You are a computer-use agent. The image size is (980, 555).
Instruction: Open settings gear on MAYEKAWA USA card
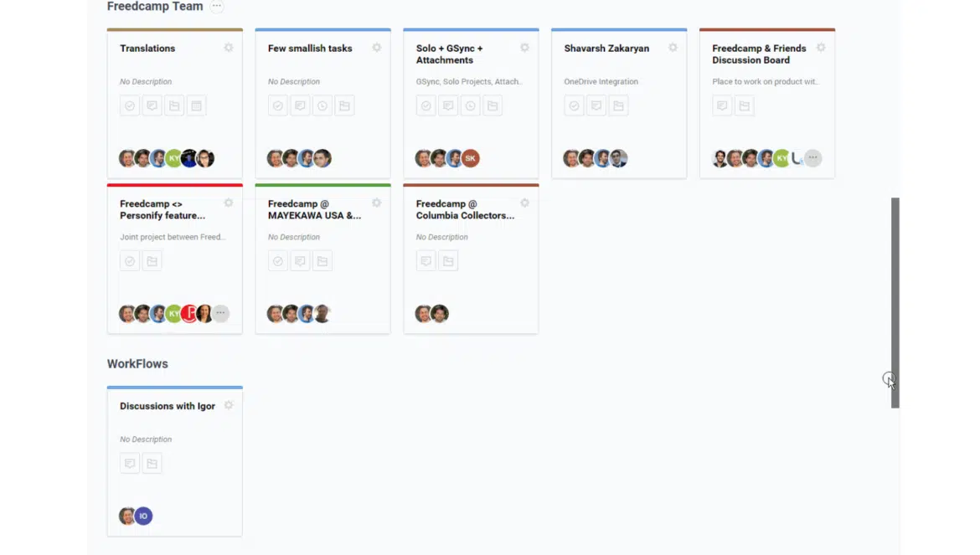click(377, 203)
